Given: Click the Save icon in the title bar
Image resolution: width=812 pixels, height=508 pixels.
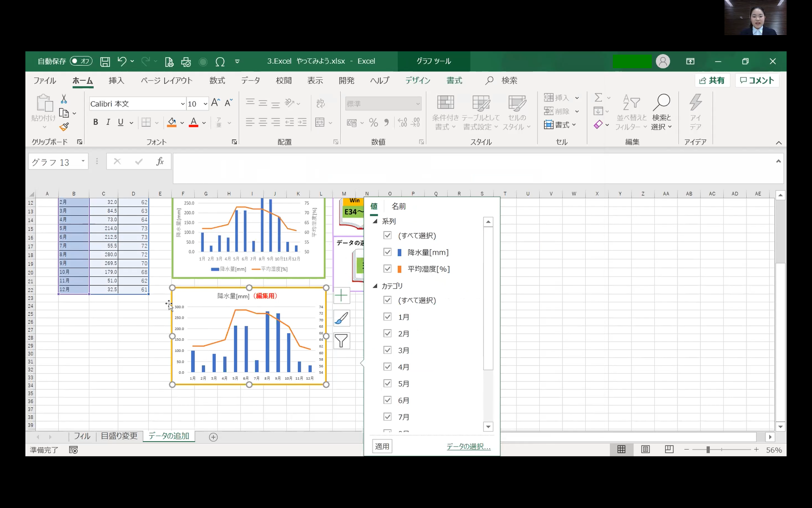Looking at the screenshot, I should tap(105, 62).
